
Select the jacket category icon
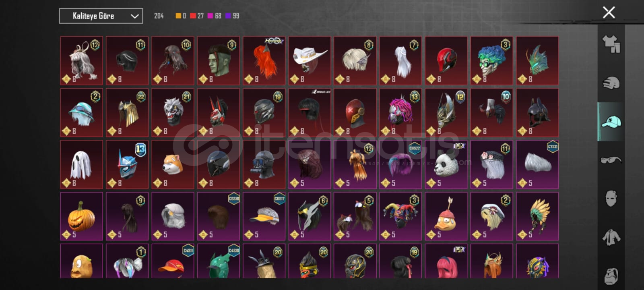tap(611, 237)
